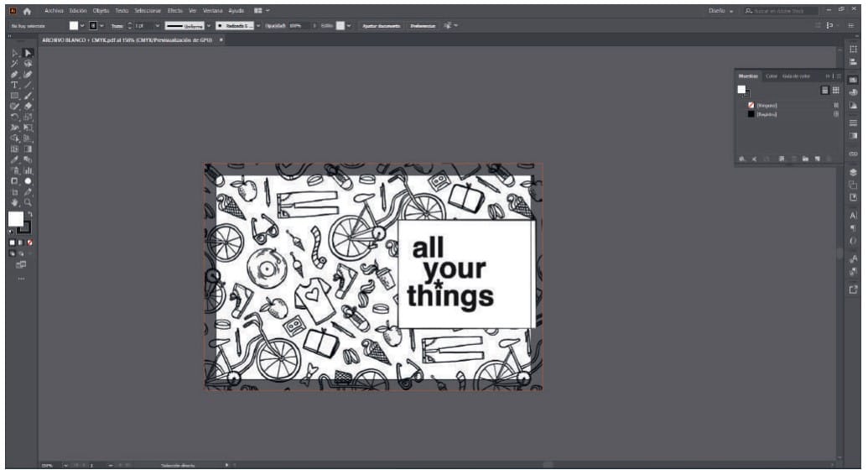Open the Diseño workspace dropdown
The height and width of the screenshot is (475, 868).
[720, 11]
